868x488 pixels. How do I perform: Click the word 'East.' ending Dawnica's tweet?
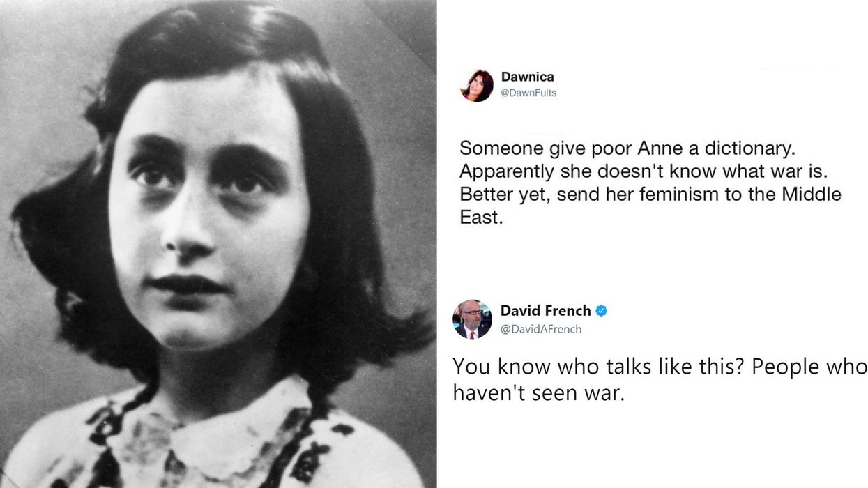tap(481, 217)
